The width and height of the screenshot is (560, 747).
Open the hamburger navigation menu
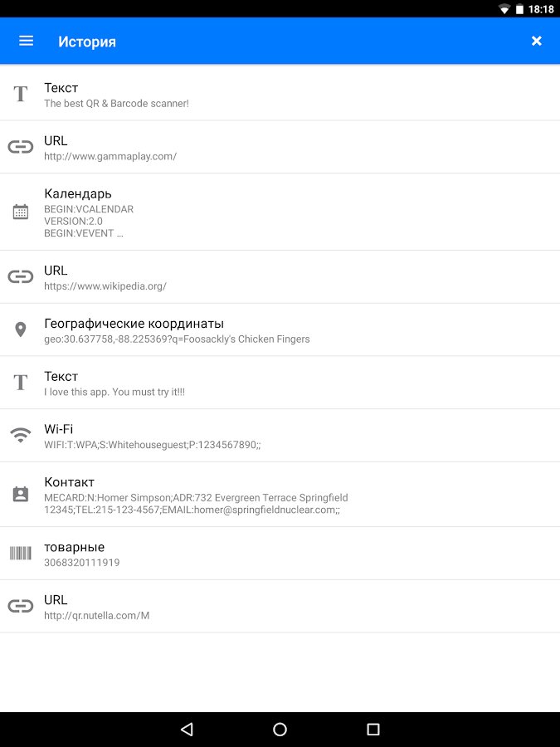click(x=27, y=41)
